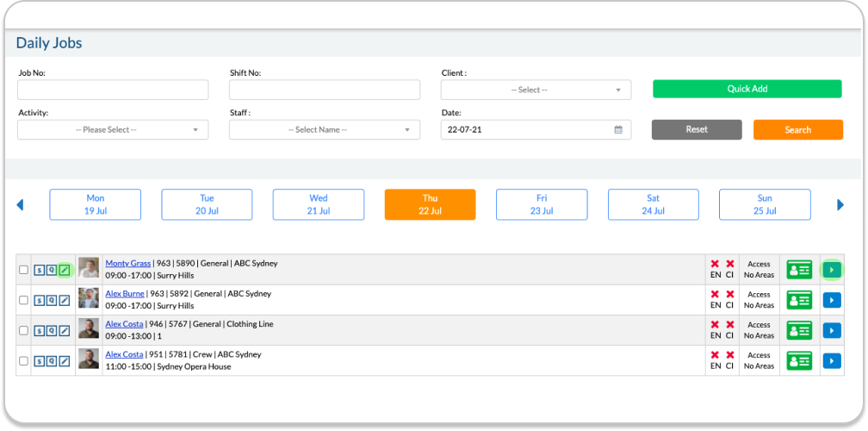
Task: Click the edit pencil in the Sydney Opera House row
Action: point(65,360)
